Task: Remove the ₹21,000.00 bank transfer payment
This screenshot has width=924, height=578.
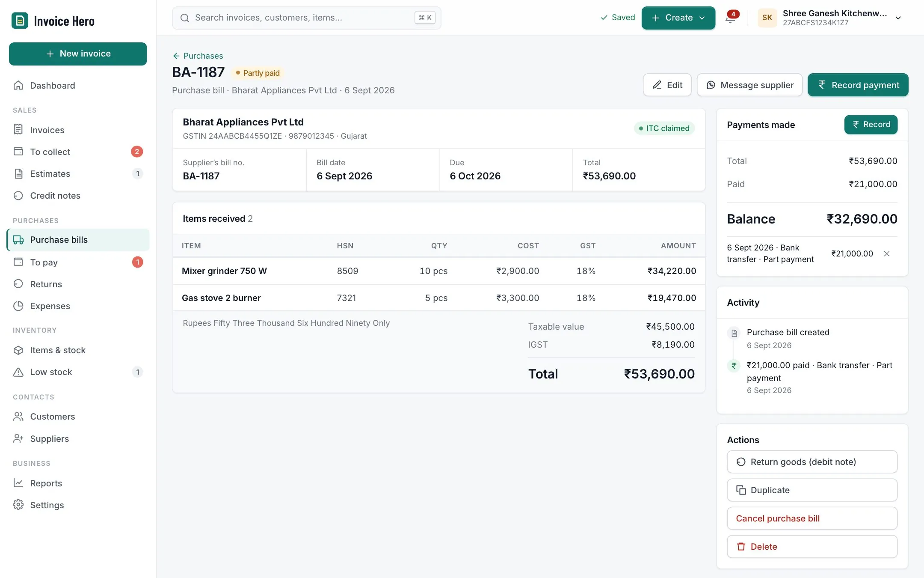Action: tap(887, 253)
